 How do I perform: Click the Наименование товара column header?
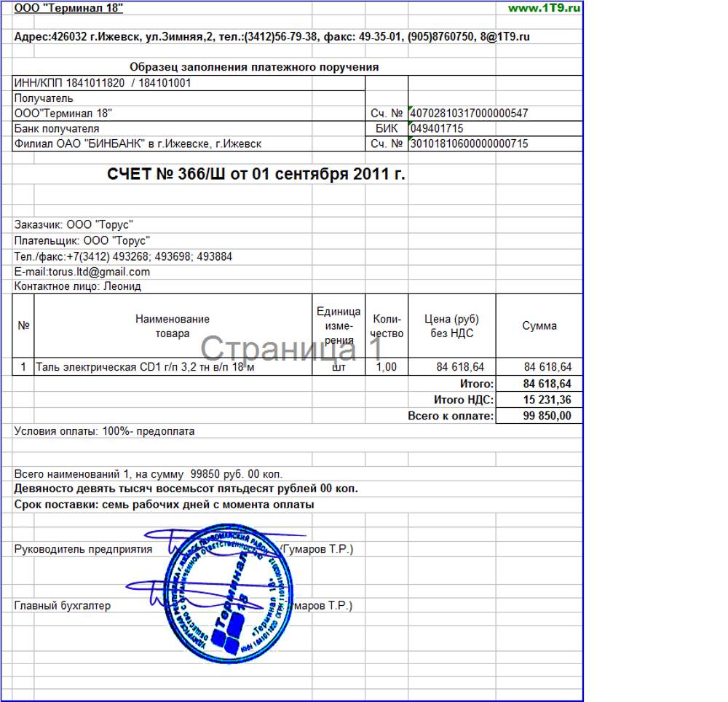(173, 326)
